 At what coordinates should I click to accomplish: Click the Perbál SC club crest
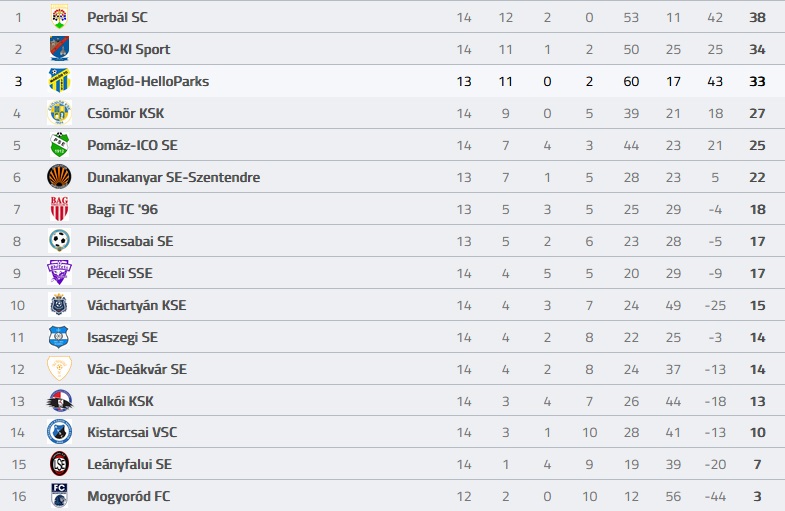59,17
